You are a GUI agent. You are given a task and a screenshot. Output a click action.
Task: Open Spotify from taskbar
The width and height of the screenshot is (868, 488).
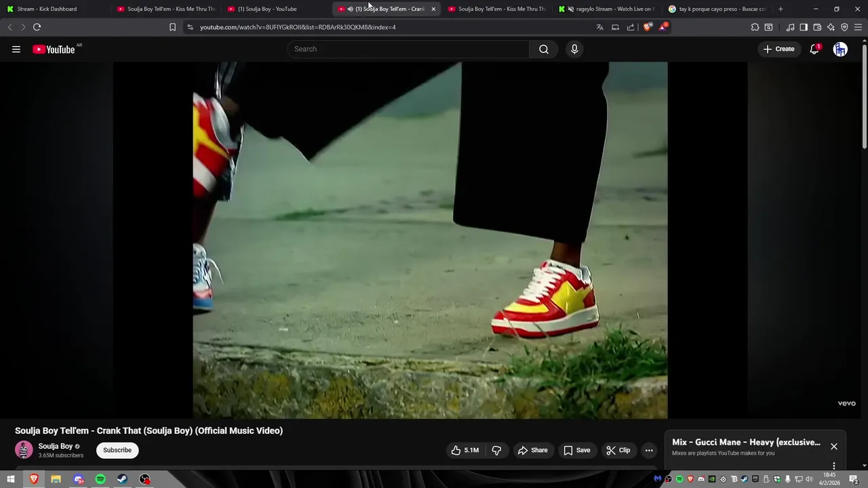click(x=100, y=479)
